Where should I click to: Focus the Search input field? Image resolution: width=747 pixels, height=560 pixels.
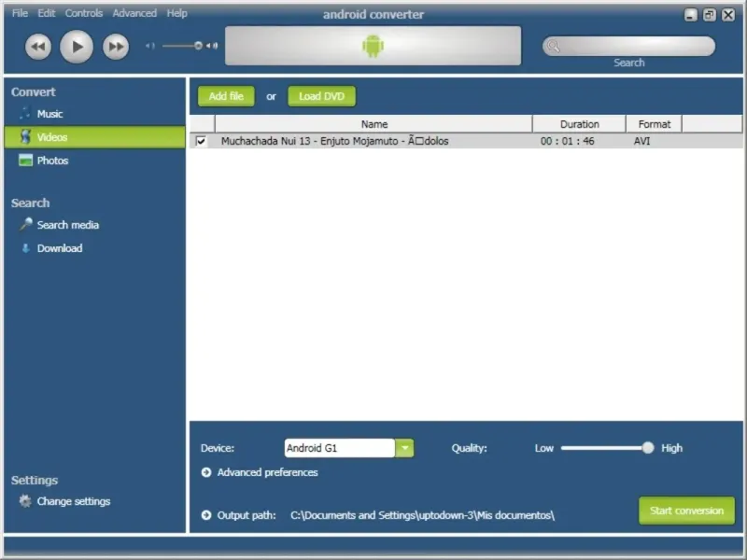(628, 46)
